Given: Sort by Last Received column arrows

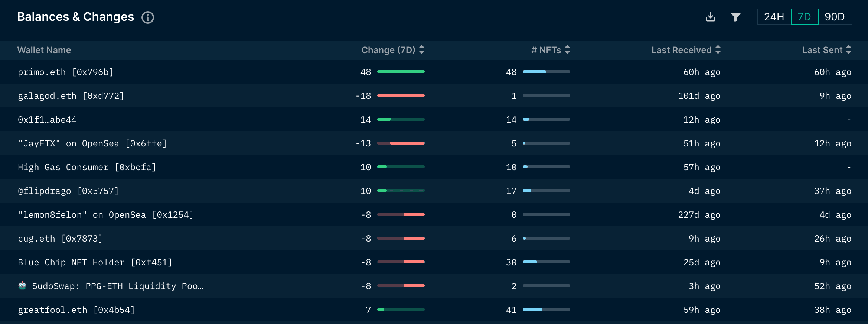Looking at the screenshot, I should pos(718,50).
